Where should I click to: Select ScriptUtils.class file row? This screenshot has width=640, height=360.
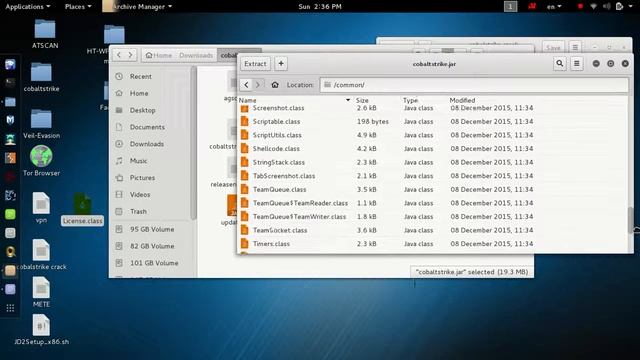(433, 135)
